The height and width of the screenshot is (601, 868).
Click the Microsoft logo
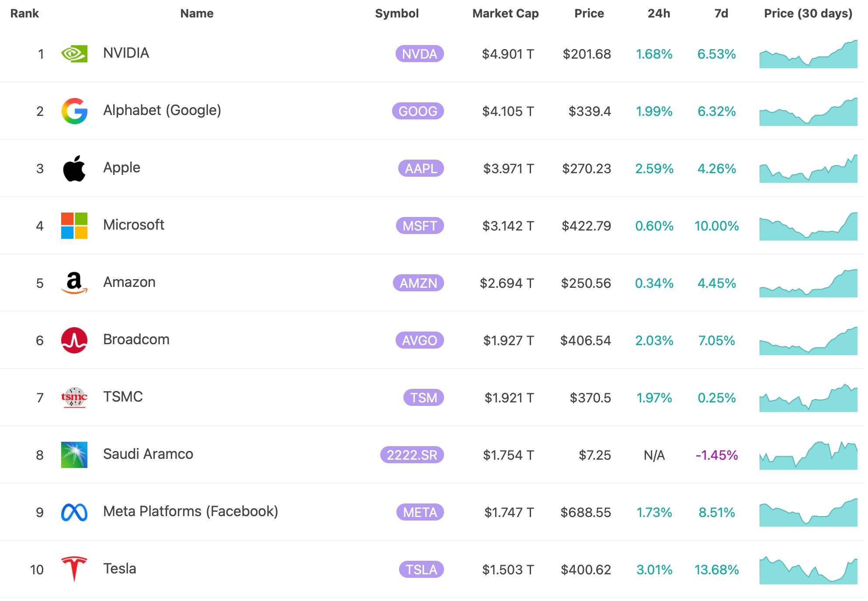point(74,225)
